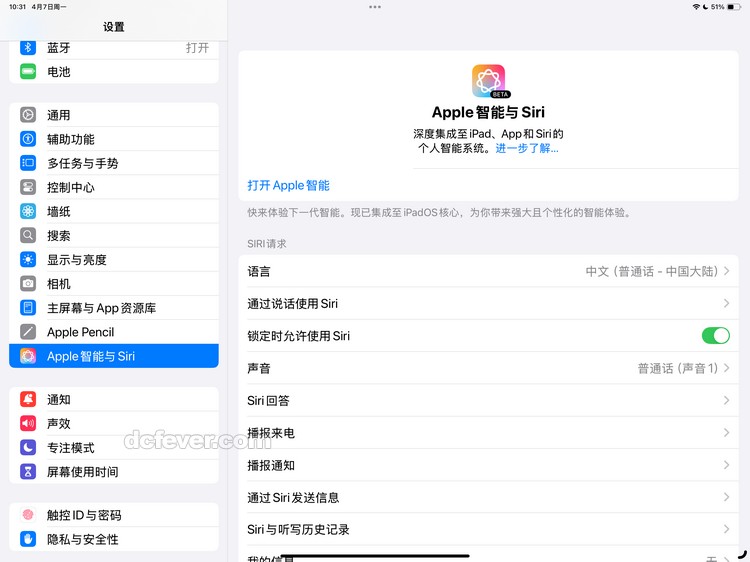This screenshot has width=750, height=562.
Task: Open 显示与亮度 settings
Action: (114, 260)
